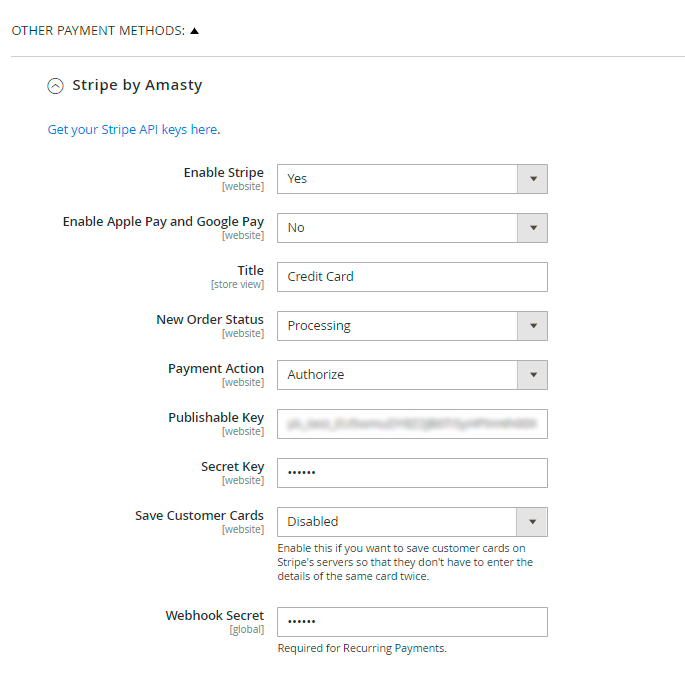Viewport: 685px width, 687px height.
Task: Click the Other Payment Methods header text
Action: click(x=98, y=31)
